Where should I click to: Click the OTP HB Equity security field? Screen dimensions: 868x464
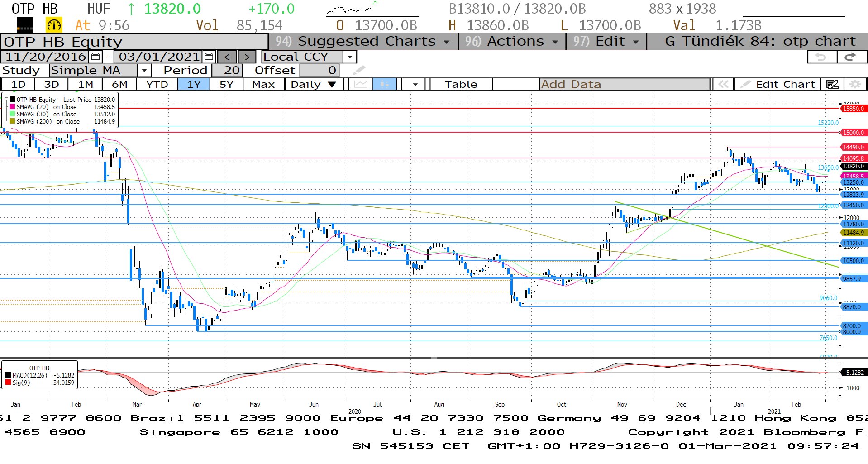[x=134, y=42]
